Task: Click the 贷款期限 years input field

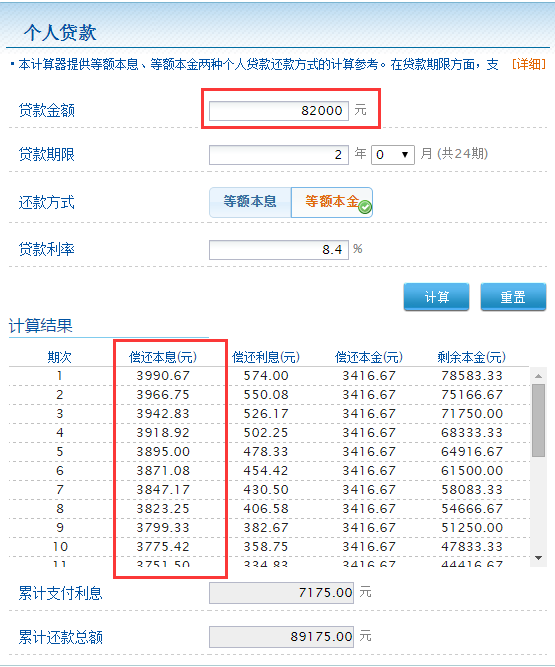Action: point(279,154)
